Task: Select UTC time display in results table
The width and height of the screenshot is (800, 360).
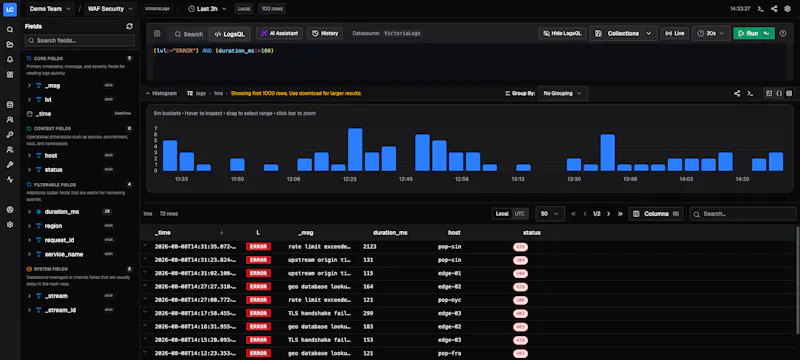Action: pyautogui.click(x=519, y=214)
